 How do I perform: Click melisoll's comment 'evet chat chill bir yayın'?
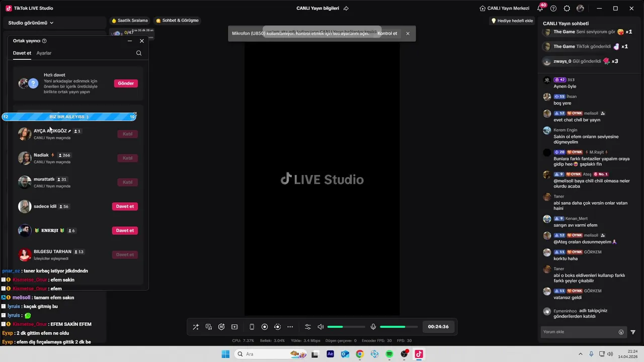pyautogui.click(x=577, y=120)
